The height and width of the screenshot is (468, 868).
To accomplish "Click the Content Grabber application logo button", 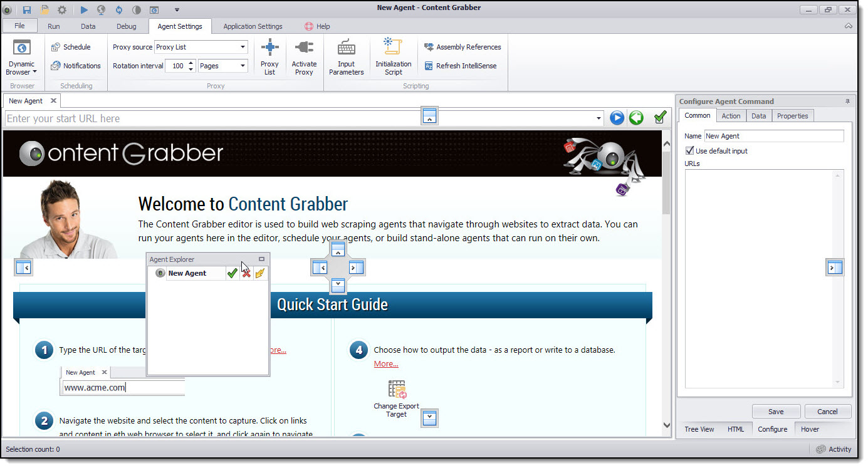I will click(6, 10).
